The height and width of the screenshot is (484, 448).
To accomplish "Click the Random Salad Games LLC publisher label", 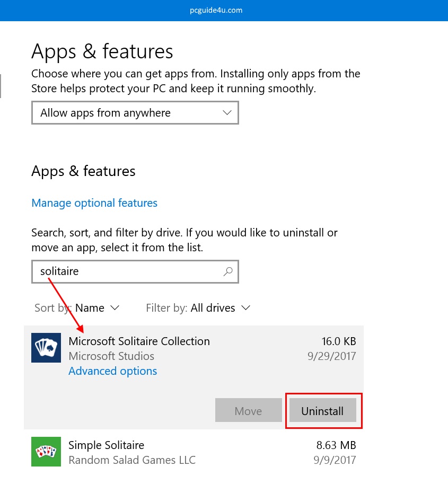I will click(x=132, y=460).
